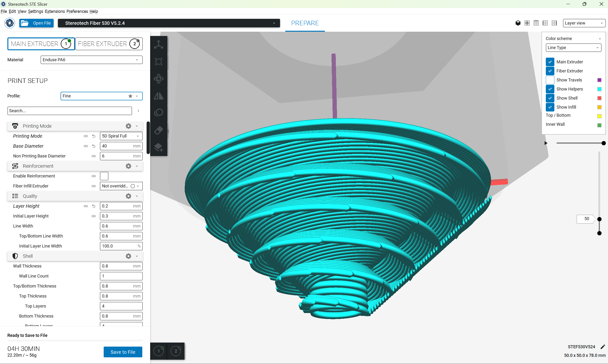
Task: Rename job with pencil edit icon
Action: 603,347
